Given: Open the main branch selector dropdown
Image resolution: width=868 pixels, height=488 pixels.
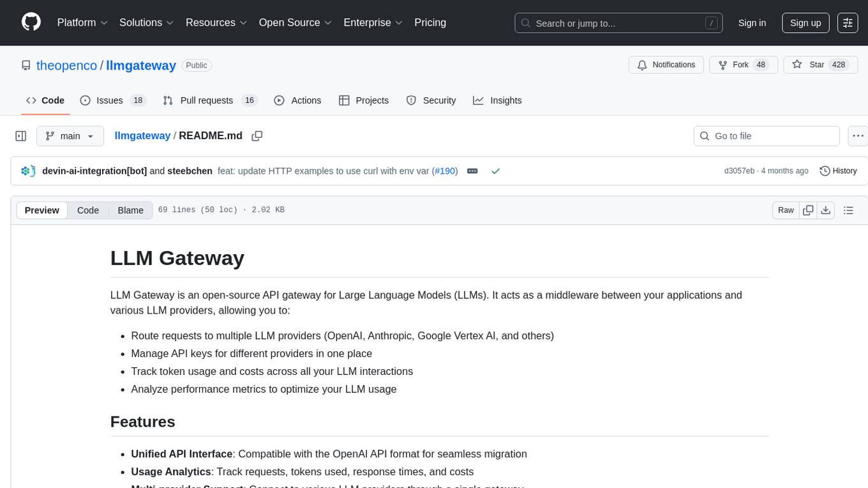Looking at the screenshot, I should coord(70,136).
